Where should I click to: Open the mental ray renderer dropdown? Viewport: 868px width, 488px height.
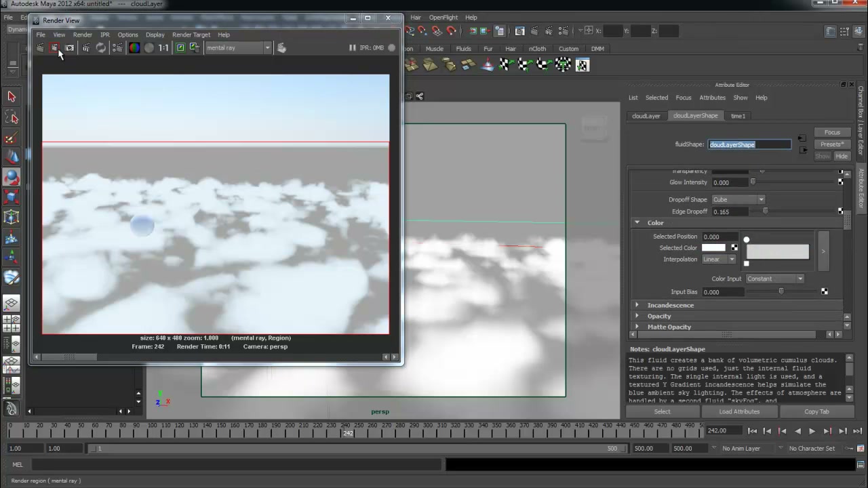coord(238,47)
